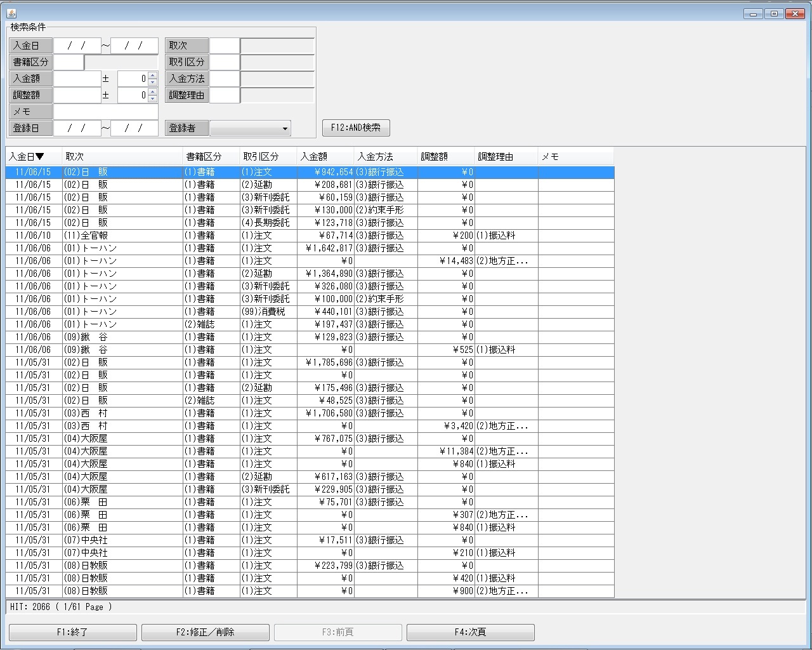Click into the メモ search field
The image size is (812, 650).
[106, 112]
